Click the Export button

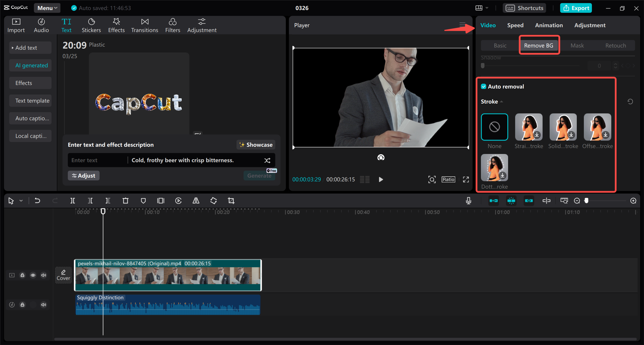tap(576, 8)
